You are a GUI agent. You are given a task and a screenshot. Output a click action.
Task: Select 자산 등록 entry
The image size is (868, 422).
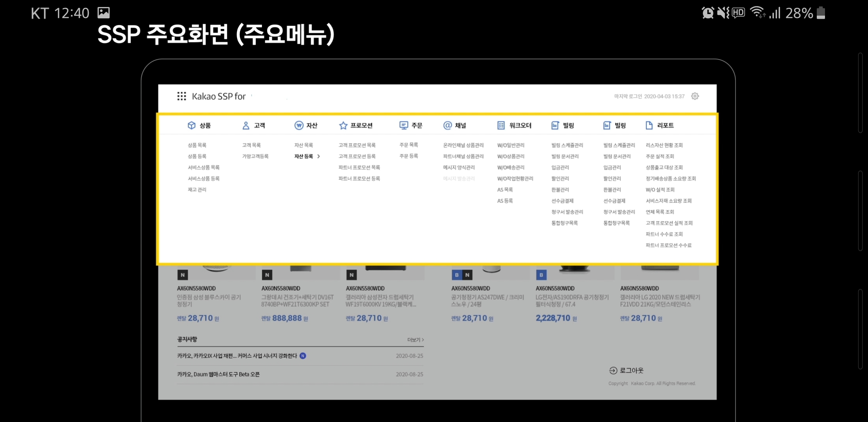tap(304, 156)
